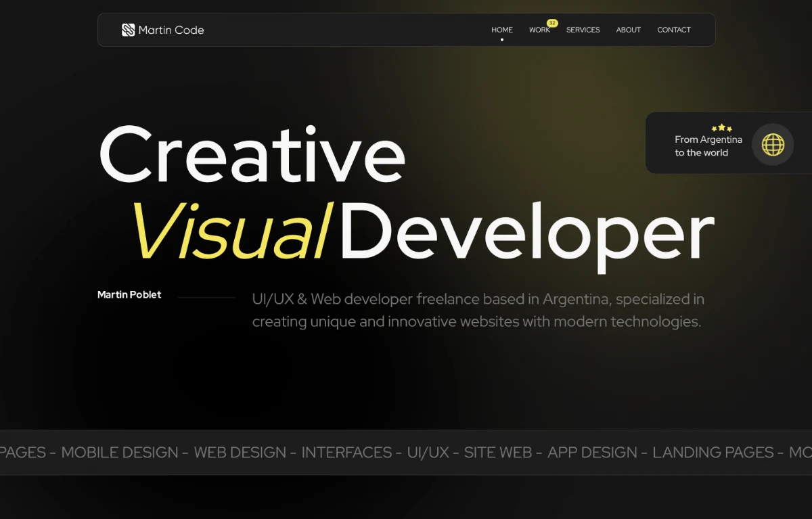The image size is (812, 519).
Task: Open the Services nav link
Action: 583,30
